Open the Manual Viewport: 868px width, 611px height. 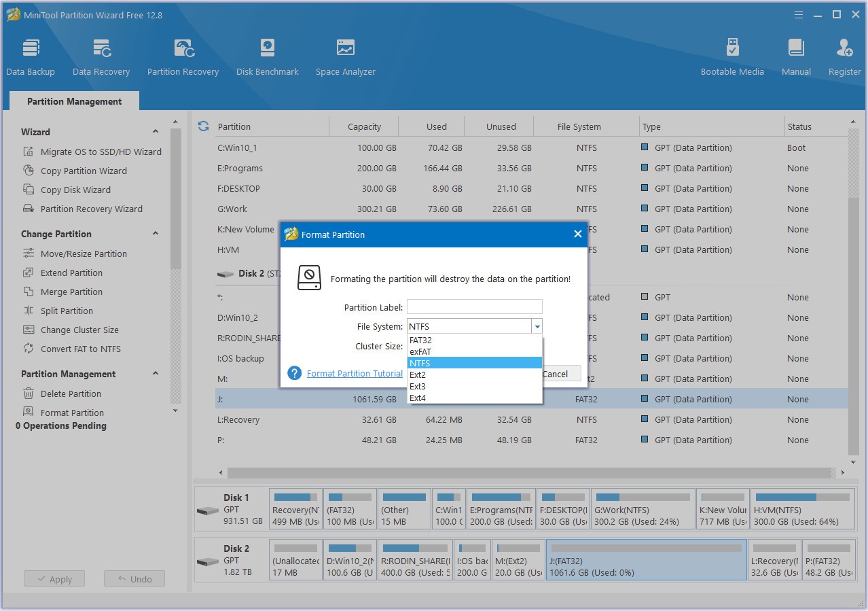click(795, 56)
